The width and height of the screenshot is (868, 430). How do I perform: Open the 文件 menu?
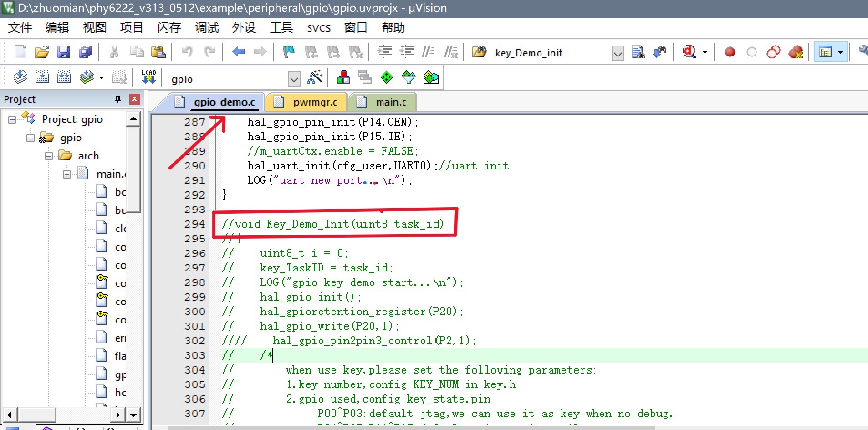click(x=20, y=28)
